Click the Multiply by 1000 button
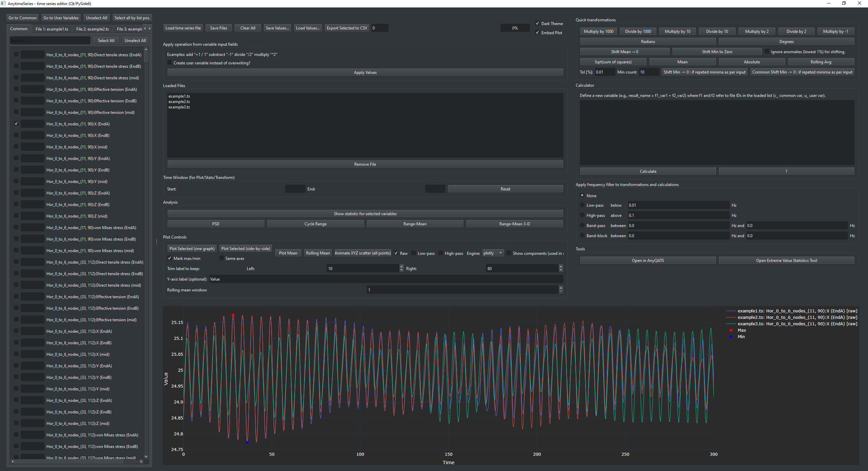This screenshot has height=471, width=868. (x=598, y=31)
